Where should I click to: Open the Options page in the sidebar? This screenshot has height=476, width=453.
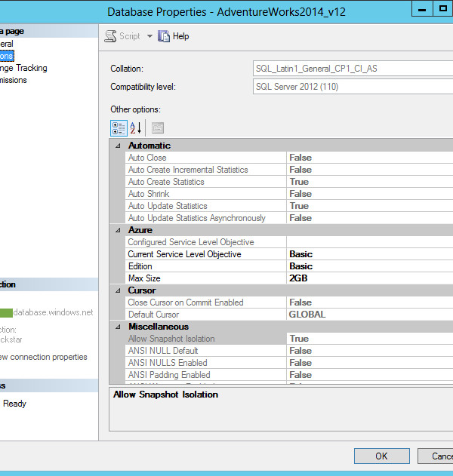[7, 56]
